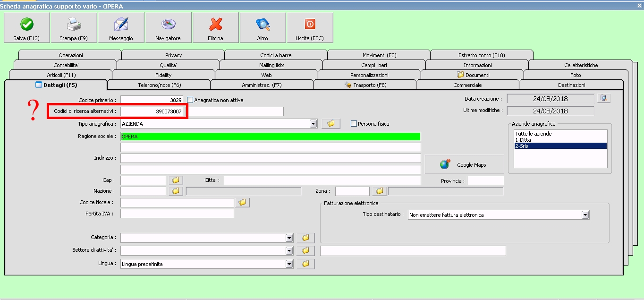The image size is (644, 300).
Task: Open the Altro toolbar button
Action: (263, 28)
